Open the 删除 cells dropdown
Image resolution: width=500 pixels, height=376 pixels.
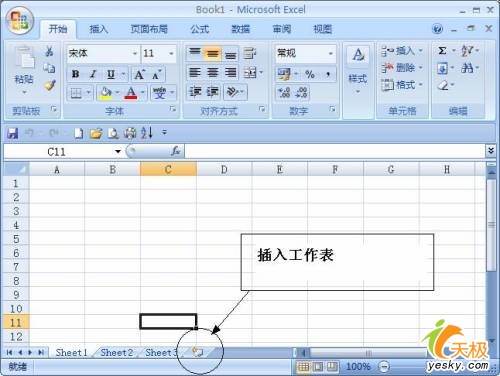click(402, 68)
